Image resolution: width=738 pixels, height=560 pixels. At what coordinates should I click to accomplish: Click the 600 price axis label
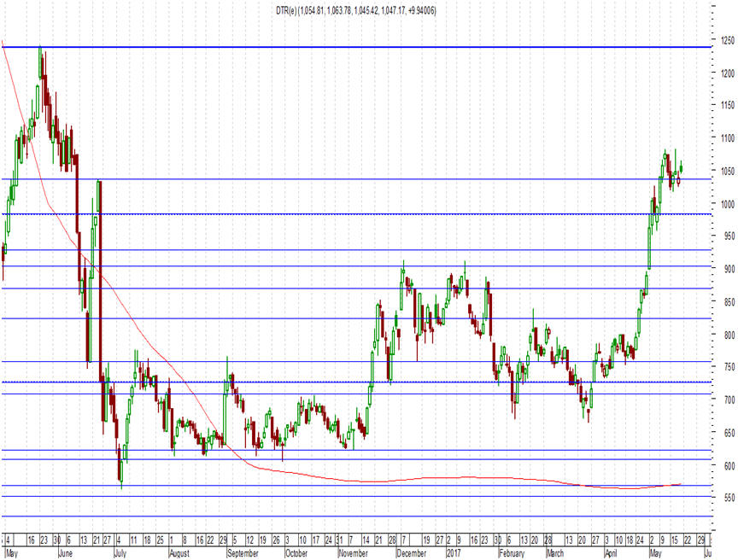(x=729, y=465)
